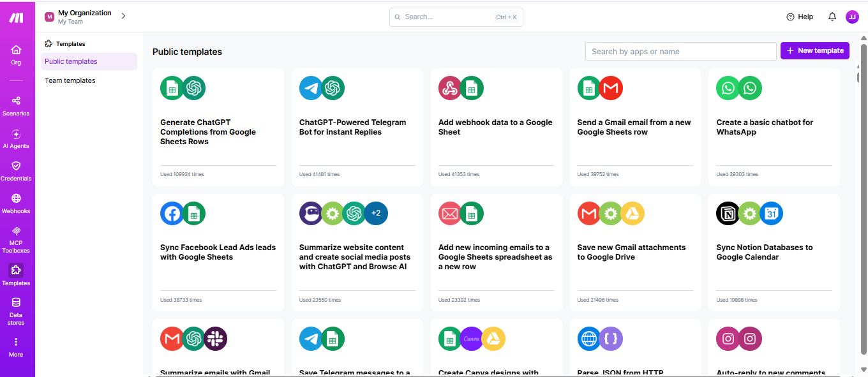Click the Canva icon on Canva designs card
This screenshot has height=377, width=868.
[472, 339]
